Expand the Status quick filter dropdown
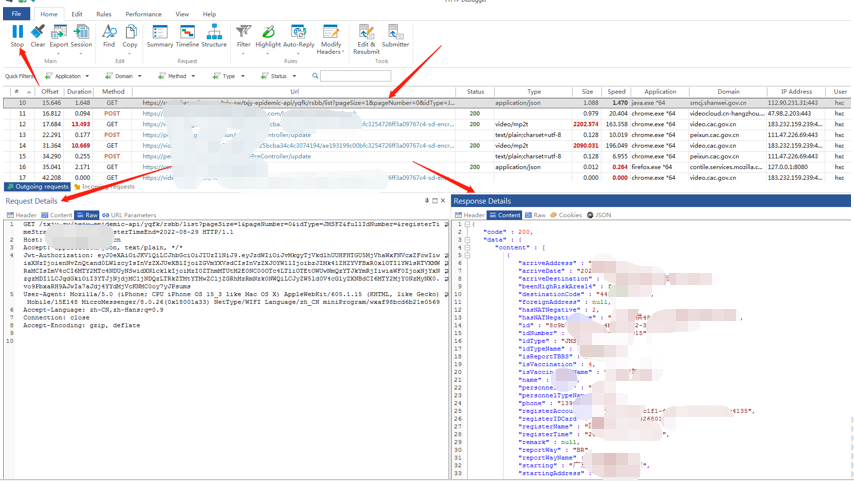This screenshot has width=854, height=481. pos(294,76)
